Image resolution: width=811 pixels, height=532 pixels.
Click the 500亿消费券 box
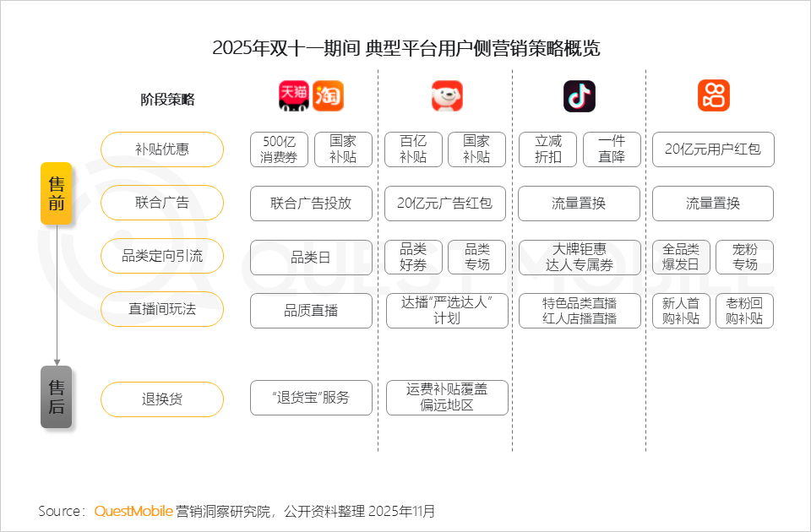pyautogui.click(x=277, y=149)
